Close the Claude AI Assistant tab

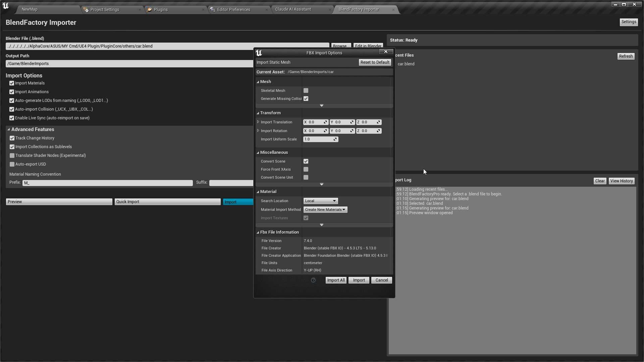[x=330, y=10]
